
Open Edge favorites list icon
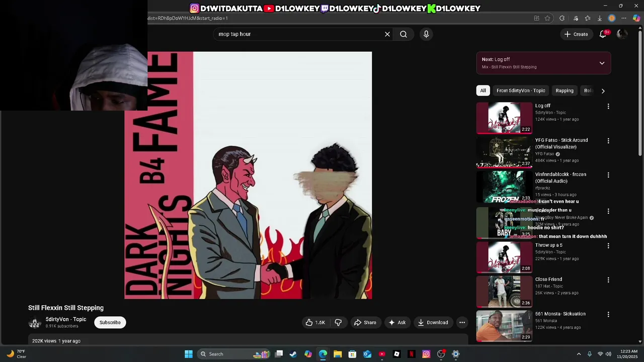(587, 18)
